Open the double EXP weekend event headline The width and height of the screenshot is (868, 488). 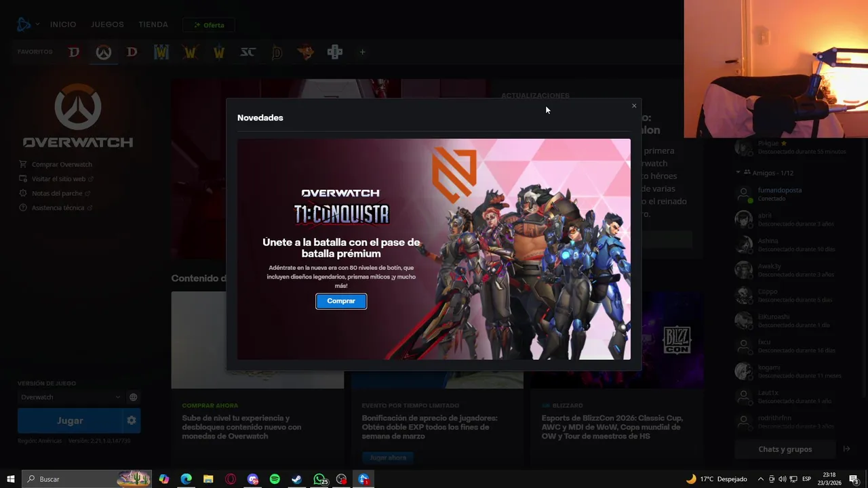(x=429, y=428)
